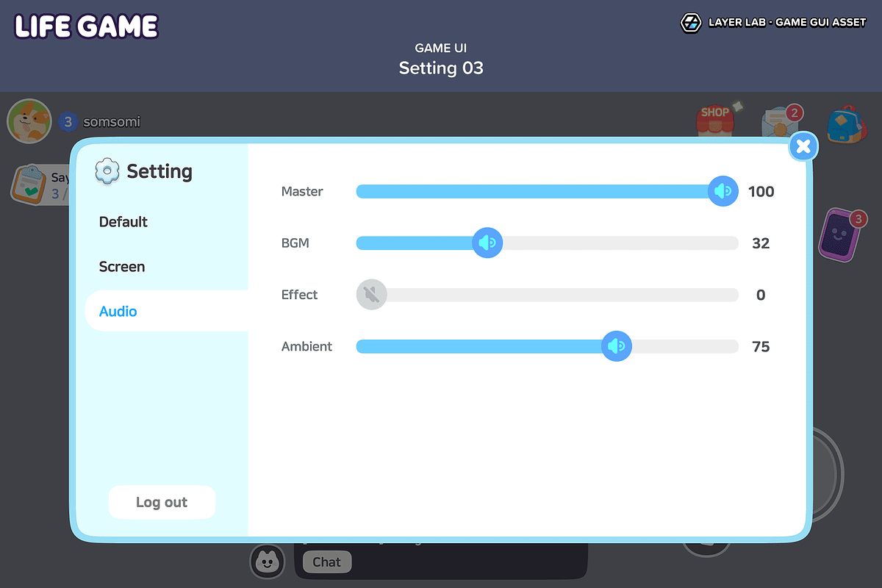
Task: Click the cat face emoji icon
Action: [268, 562]
